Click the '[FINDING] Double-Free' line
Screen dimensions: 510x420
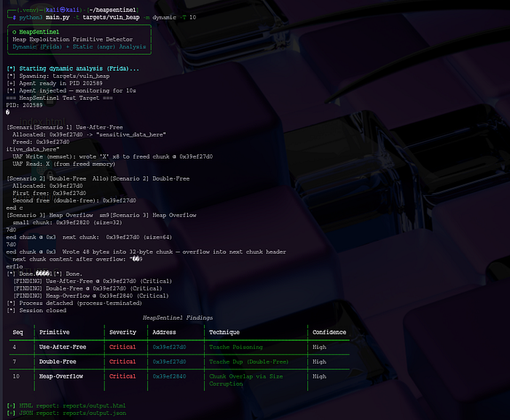87,288
